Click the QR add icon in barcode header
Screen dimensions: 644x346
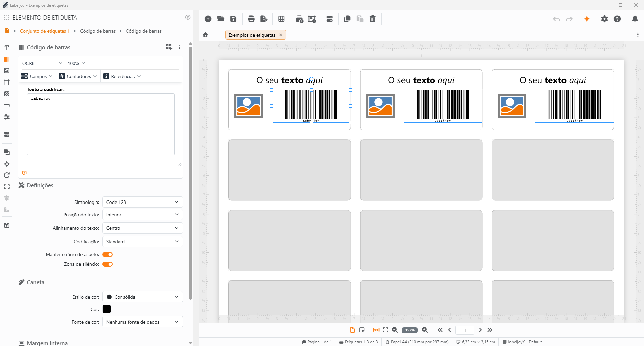(x=169, y=47)
